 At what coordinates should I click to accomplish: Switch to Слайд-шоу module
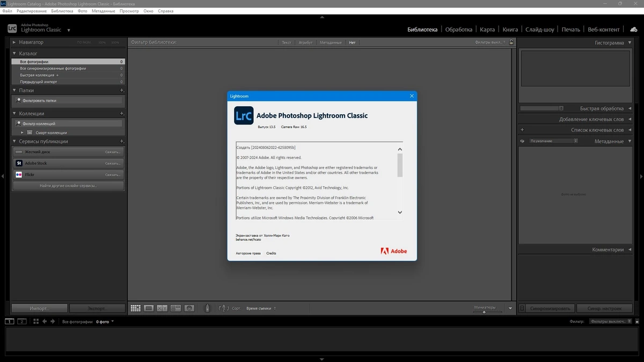pyautogui.click(x=539, y=29)
